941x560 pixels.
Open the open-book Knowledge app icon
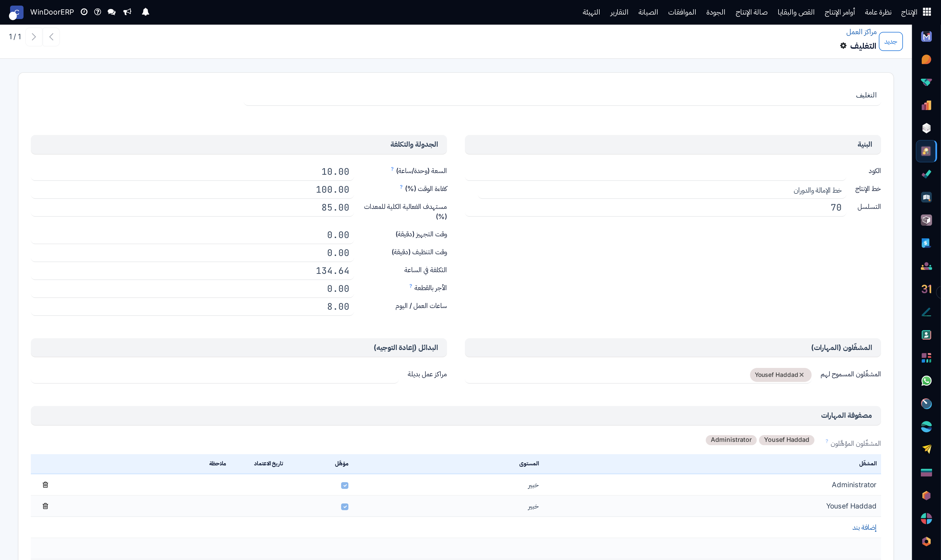[926, 197]
